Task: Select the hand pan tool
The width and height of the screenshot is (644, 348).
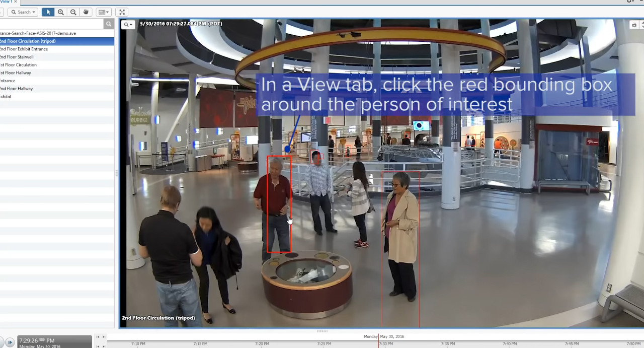Action: tap(86, 12)
